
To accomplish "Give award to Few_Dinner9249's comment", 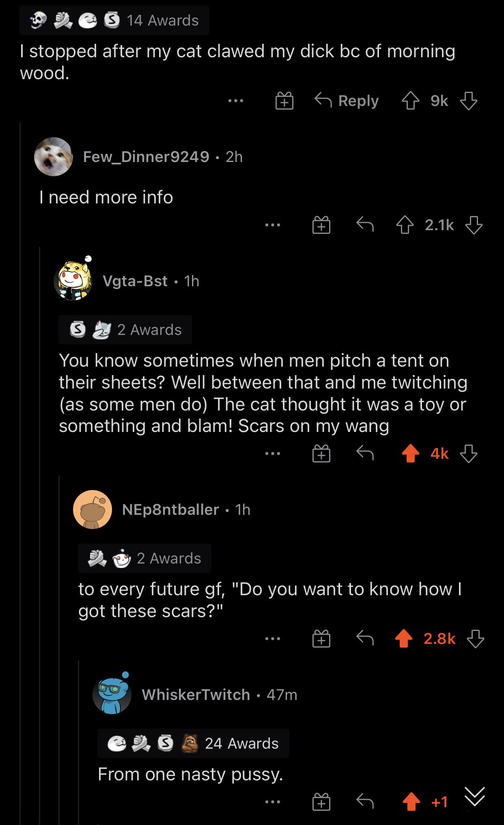I will (321, 225).
